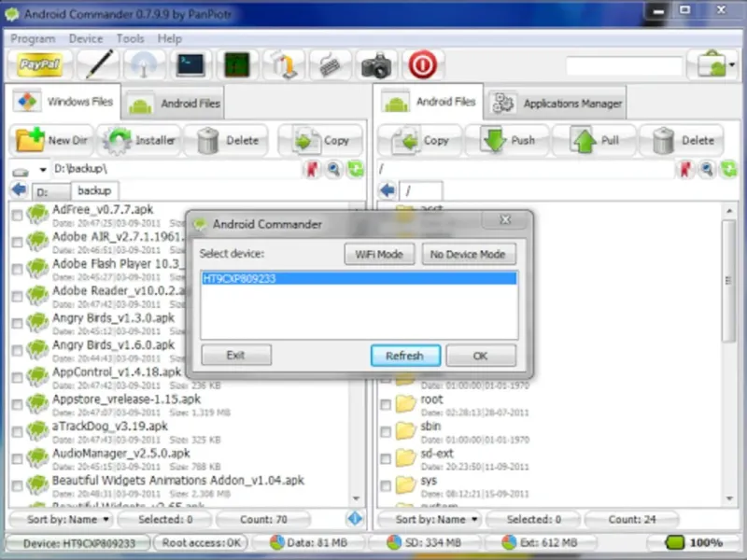Image resolution: width=747 pixels, height=560 pixels.
Task: Click the red power button icon
Action: (423, 64)
